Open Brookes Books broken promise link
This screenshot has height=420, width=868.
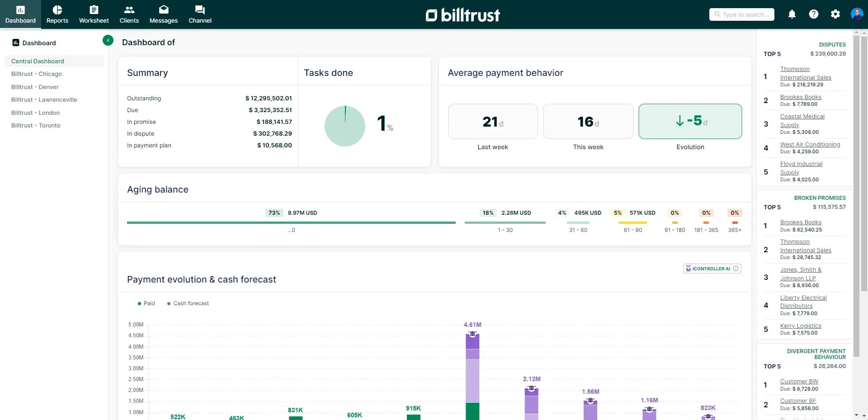click(801, 222)
